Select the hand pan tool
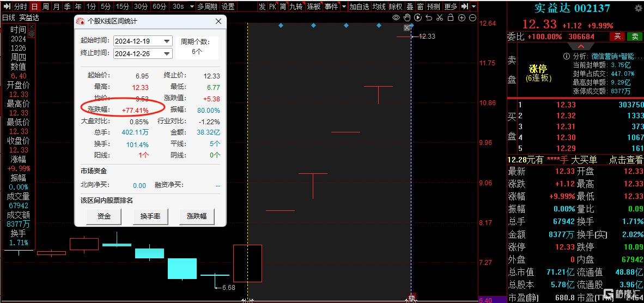The height and width of the screenshot is (303, 644). [407, 17]
